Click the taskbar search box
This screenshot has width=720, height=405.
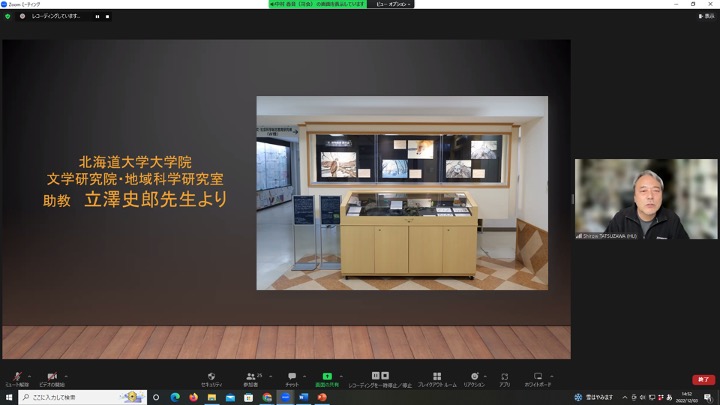pyautogui.click(x=83, y=397)
